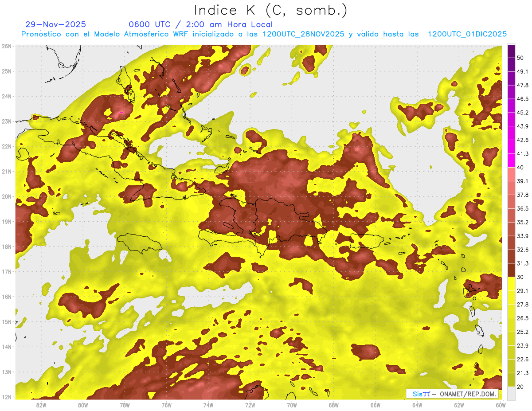Click the color scale value '36.5'
The image size is (532, 411).
[522, 208]
